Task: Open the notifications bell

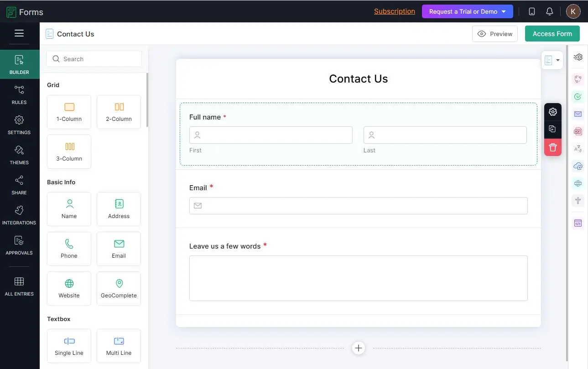Action: tap(549, 11)
